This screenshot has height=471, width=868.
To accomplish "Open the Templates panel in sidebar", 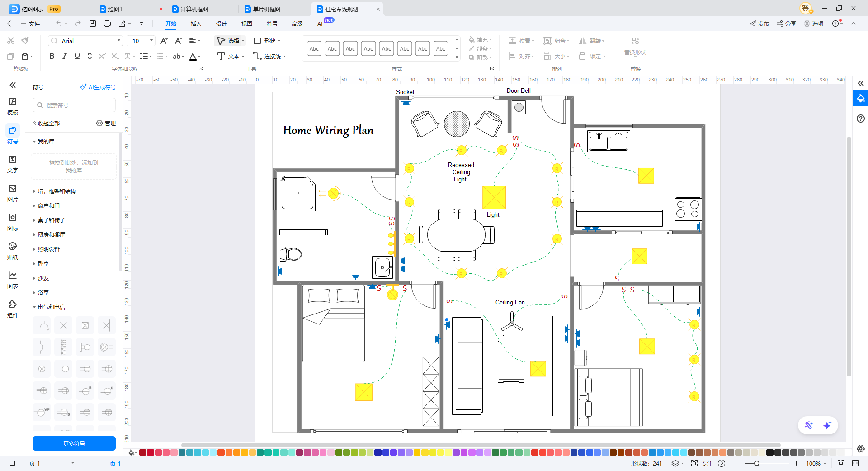I will (13, 106).
